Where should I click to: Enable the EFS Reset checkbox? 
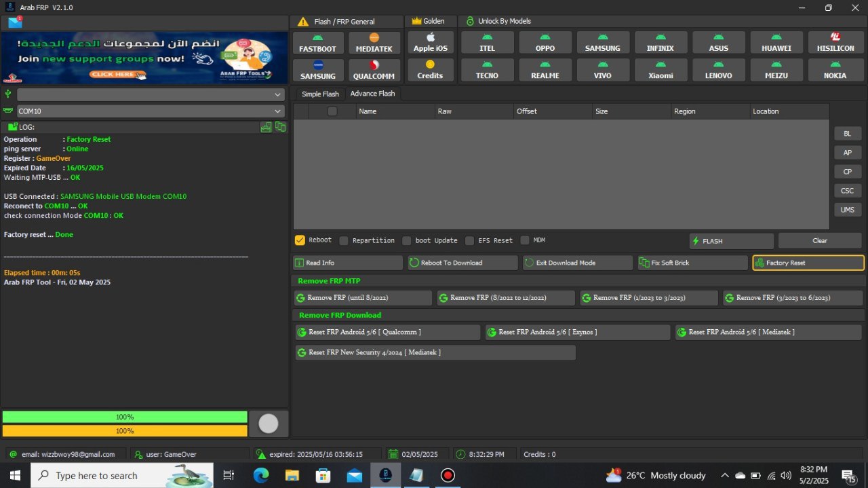tap(469, 240)
